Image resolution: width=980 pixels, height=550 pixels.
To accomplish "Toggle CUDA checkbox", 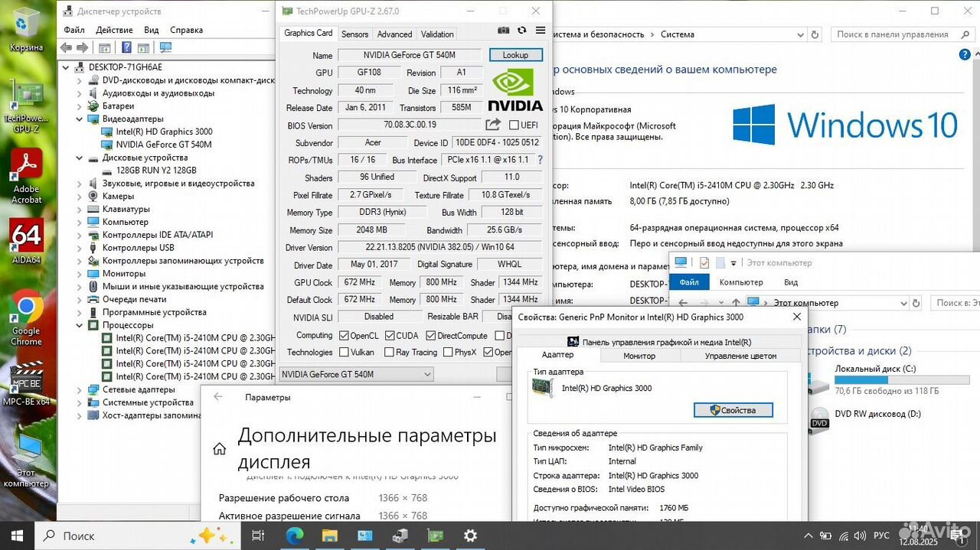I will tap(390, 335).
